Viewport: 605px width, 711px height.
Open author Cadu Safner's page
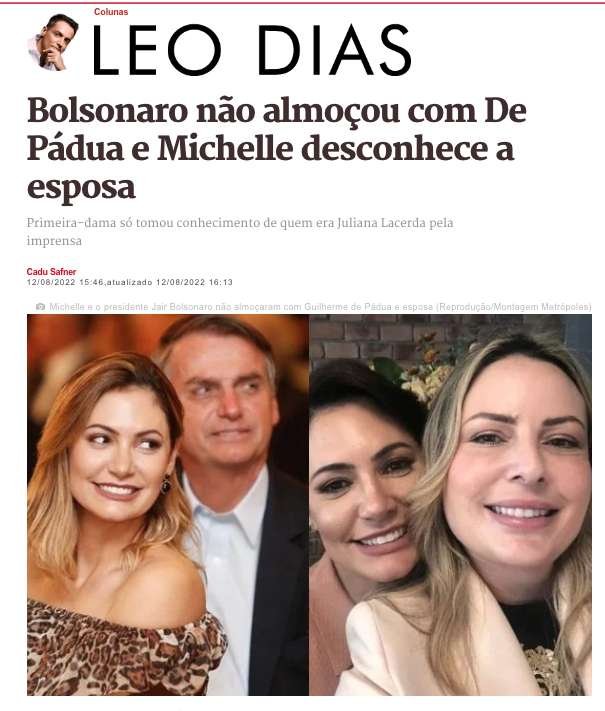(51, 272)
